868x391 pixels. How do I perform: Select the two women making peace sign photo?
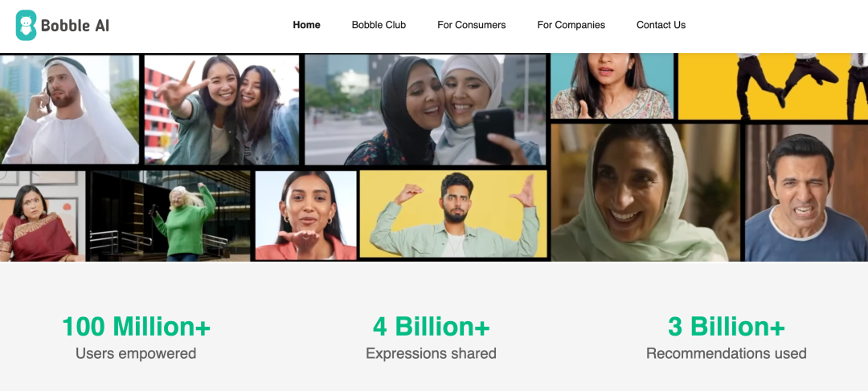[222, 109]
